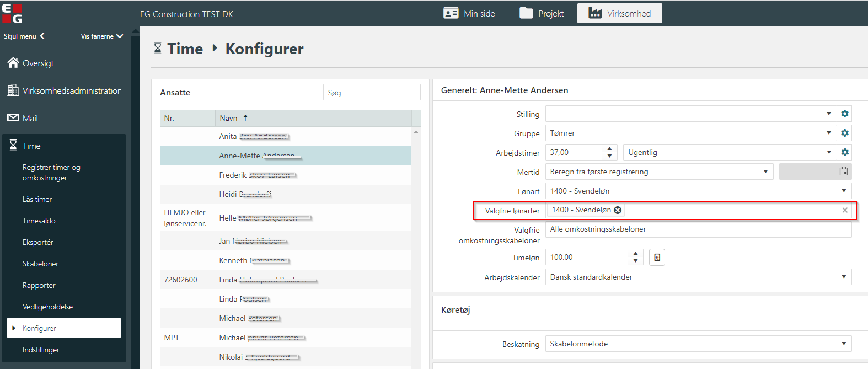Open Registrer timer og omkostninger

point(51,173)
